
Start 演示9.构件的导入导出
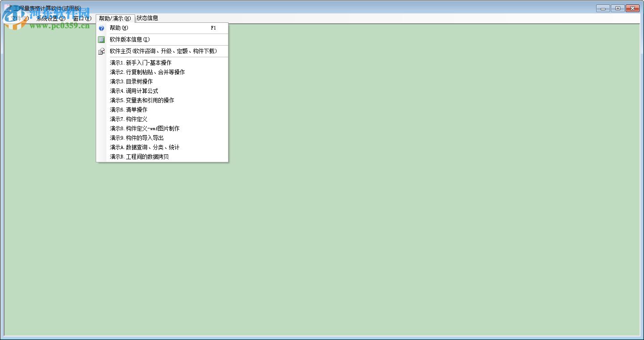pos(162,138)
